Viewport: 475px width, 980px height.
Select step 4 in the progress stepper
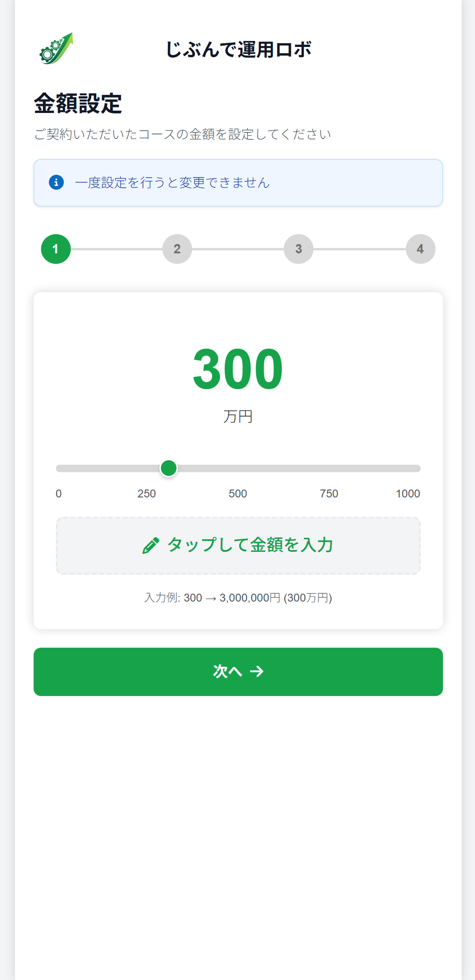(x=420, y=249)
